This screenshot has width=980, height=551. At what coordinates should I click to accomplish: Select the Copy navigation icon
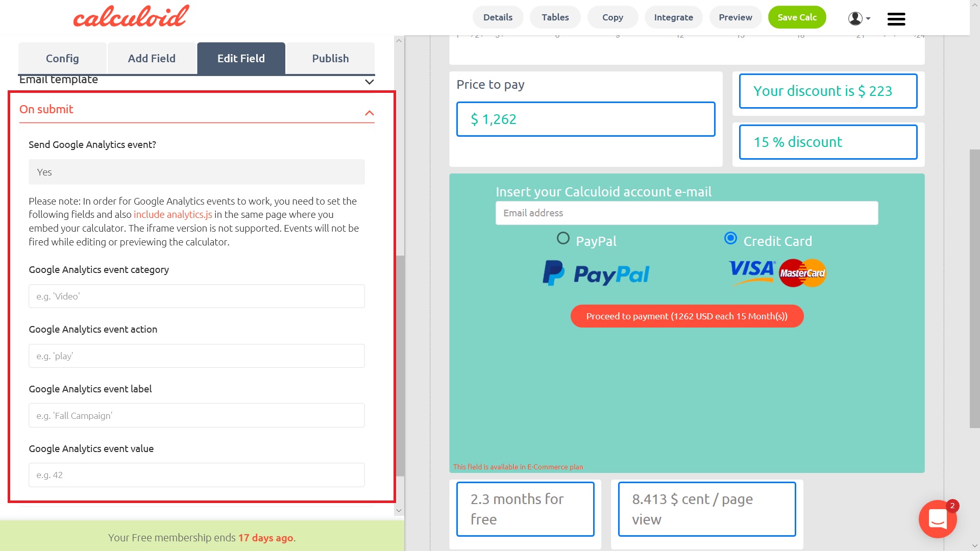click(612, 17)
